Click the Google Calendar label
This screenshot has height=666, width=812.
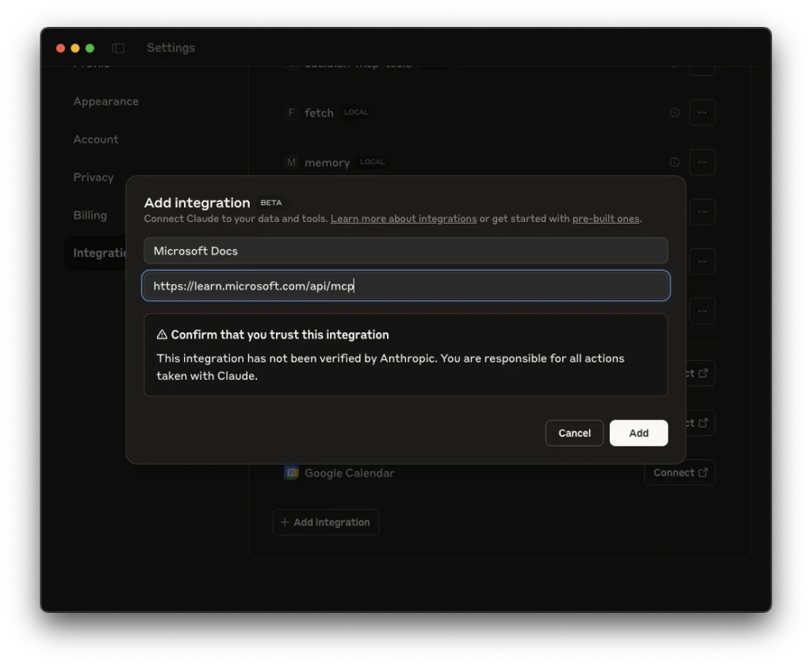coord(350,473)
